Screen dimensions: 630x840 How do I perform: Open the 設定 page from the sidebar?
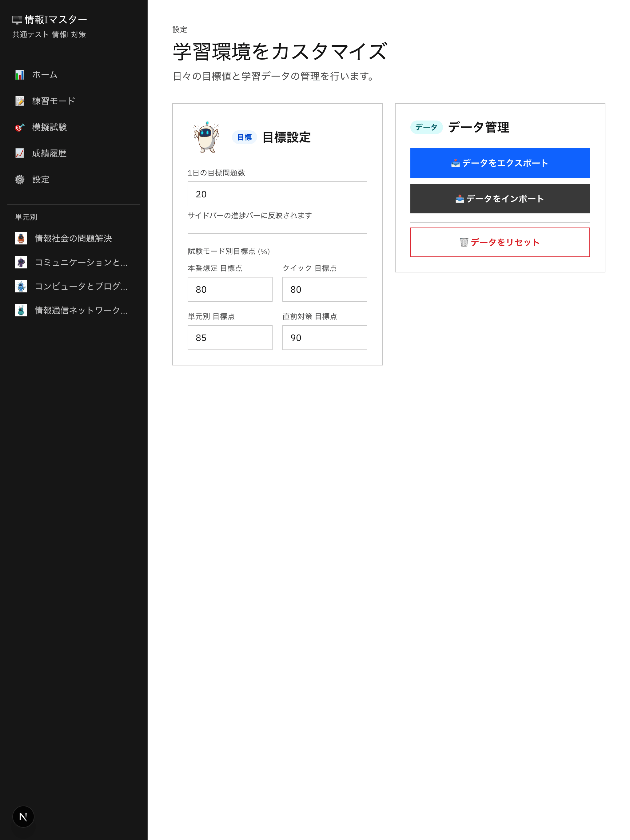pyautogui.click(x=41, y=180)
